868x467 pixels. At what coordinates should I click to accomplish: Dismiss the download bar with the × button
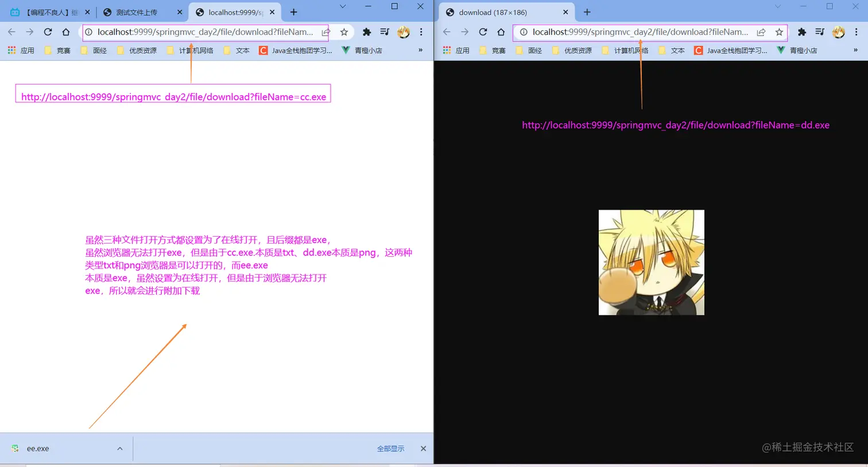pos(423,449)
